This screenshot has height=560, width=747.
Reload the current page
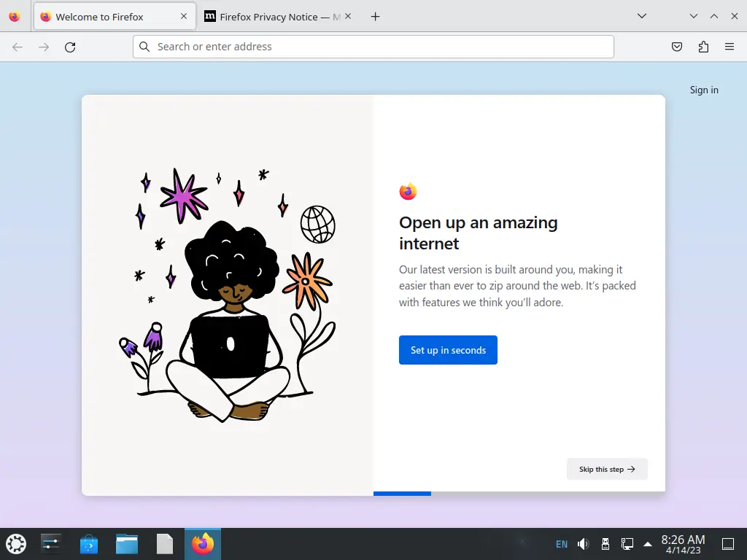click(70, 47)
